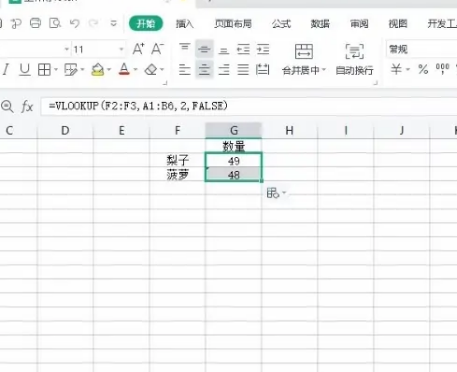Viewport: 457px width, 372px height.
Task: Redo the last undone action
Action: (94, 23)
